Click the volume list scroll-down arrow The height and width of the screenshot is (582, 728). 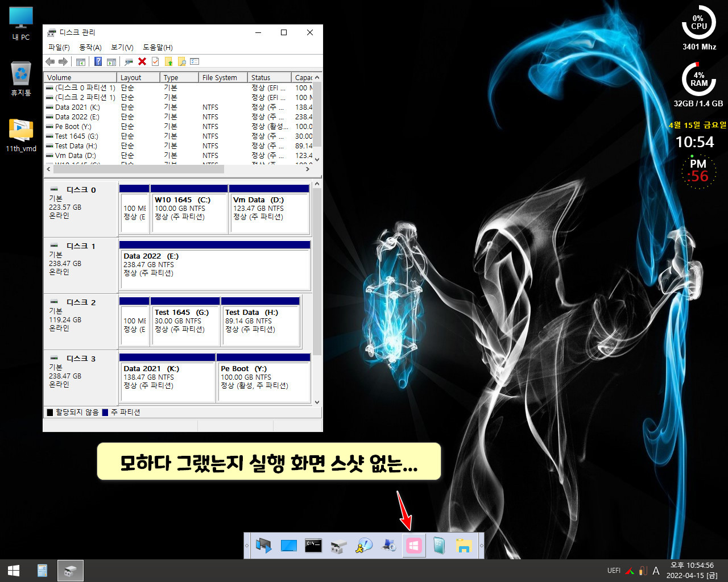tap(317, 160)
